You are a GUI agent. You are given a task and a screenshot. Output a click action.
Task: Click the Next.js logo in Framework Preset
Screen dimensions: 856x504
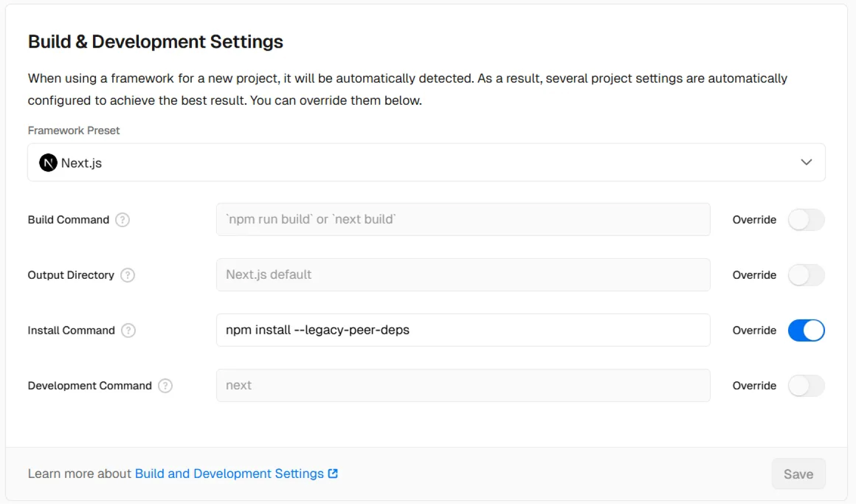[x=48, y=163]
